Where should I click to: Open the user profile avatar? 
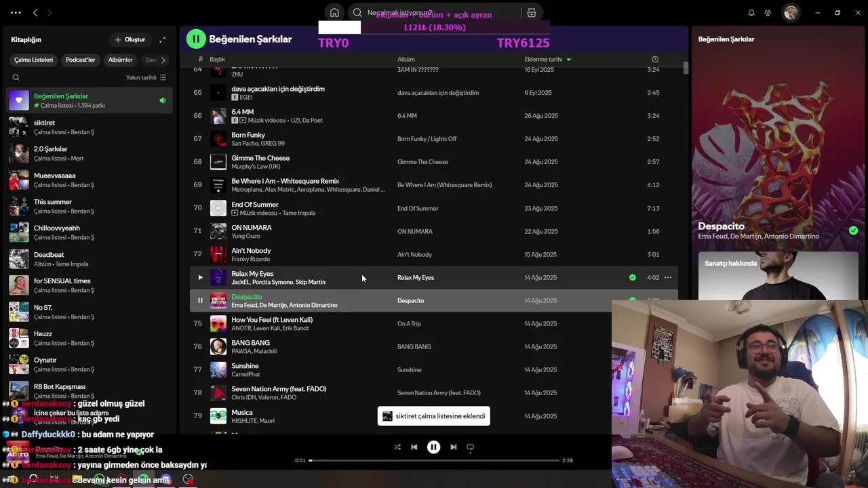point(791,13)
